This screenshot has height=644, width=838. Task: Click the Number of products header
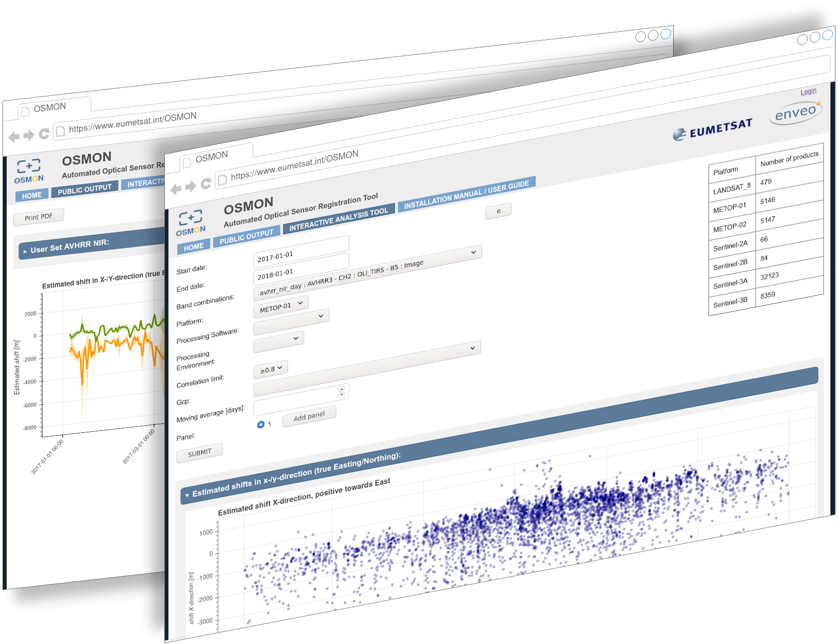click(x=790, y=158)
